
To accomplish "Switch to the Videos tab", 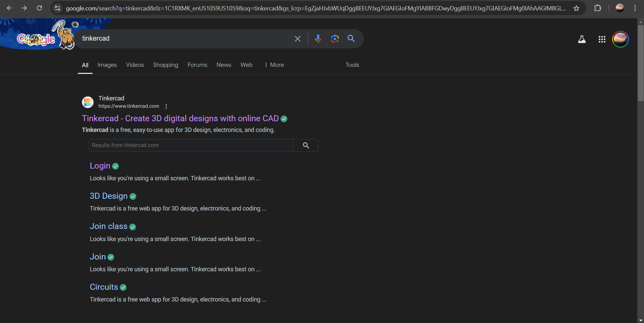I will [135, 65].
